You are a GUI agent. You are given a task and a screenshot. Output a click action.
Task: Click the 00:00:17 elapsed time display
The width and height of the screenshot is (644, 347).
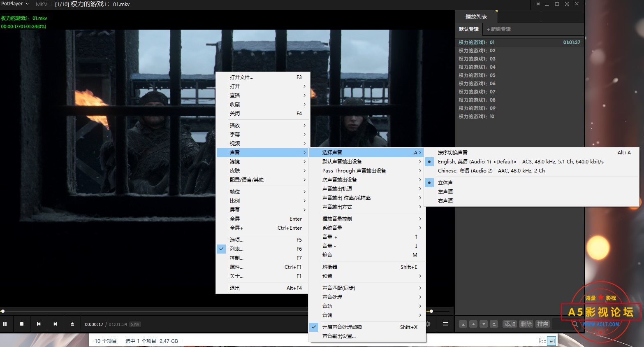pyautogui.click(x=94, y=324)
